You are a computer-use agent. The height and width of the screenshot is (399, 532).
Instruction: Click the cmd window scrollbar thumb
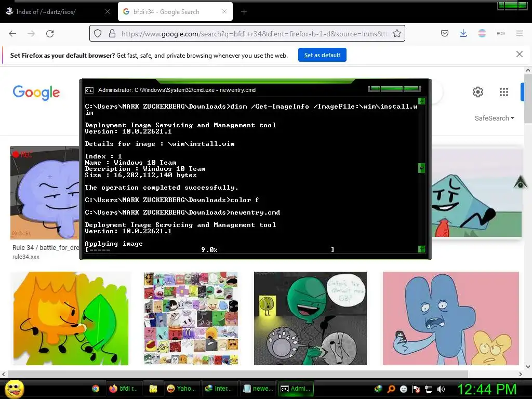point(421,168)
